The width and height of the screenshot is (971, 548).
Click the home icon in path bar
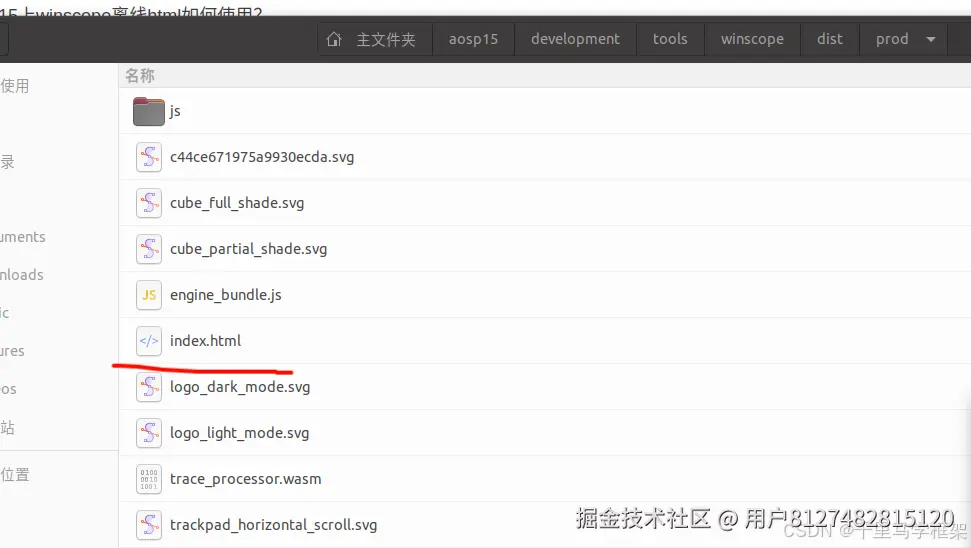[x=334, y=39]
